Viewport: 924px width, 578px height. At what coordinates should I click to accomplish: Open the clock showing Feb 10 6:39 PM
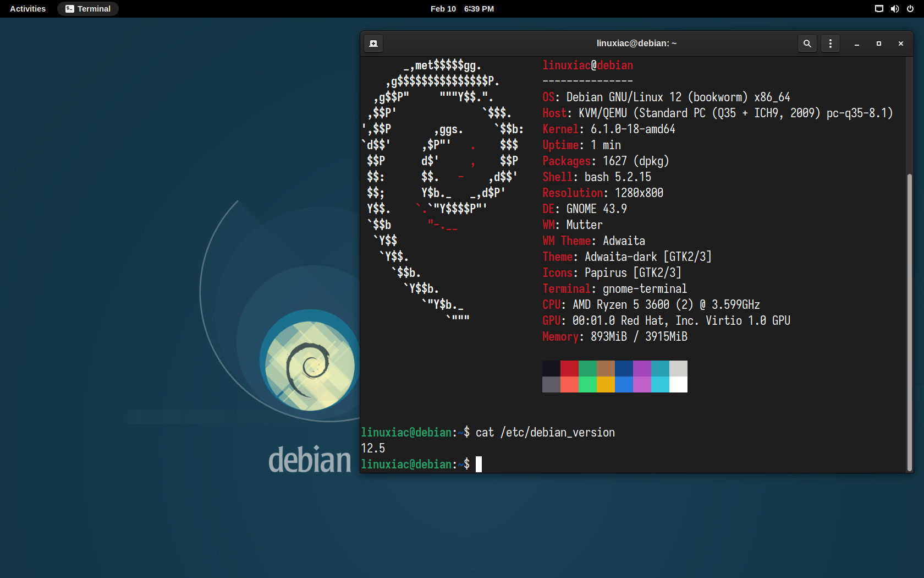[x=462, y=9]
